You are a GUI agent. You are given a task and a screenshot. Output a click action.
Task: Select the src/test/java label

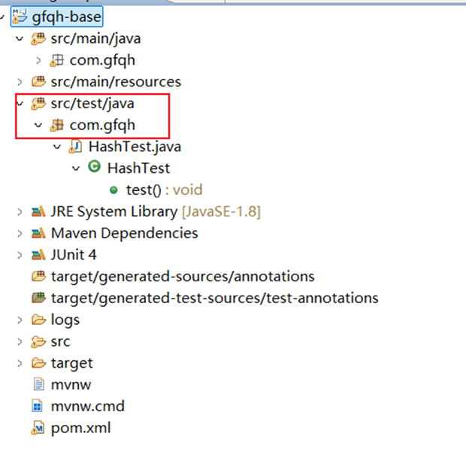pyautogui.click(x=92, y=104)
